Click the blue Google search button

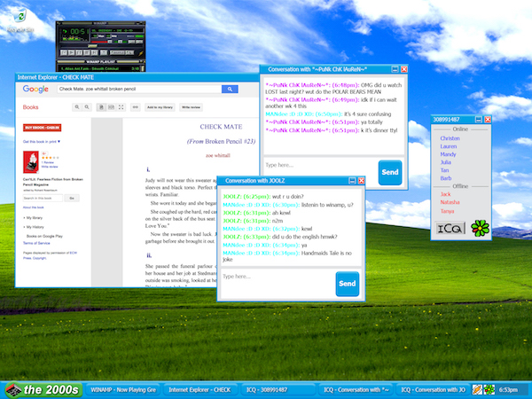coord(230,89)
